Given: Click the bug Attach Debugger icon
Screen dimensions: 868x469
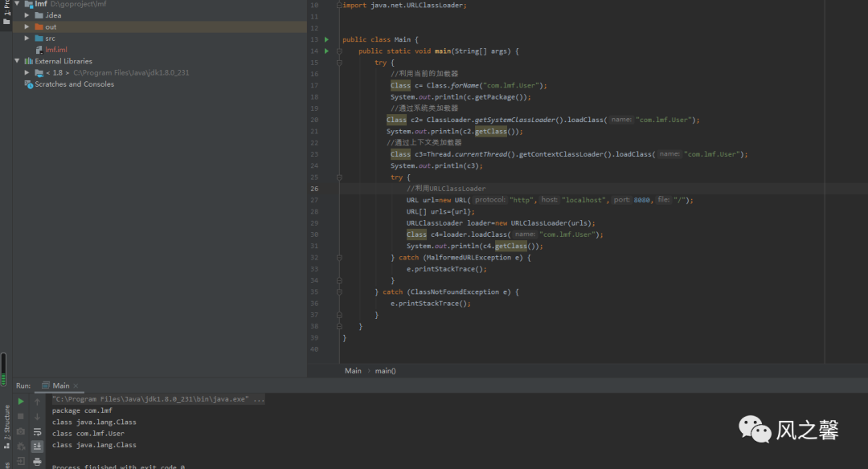Looking at the screenshot, I should [x=21, y=447].
